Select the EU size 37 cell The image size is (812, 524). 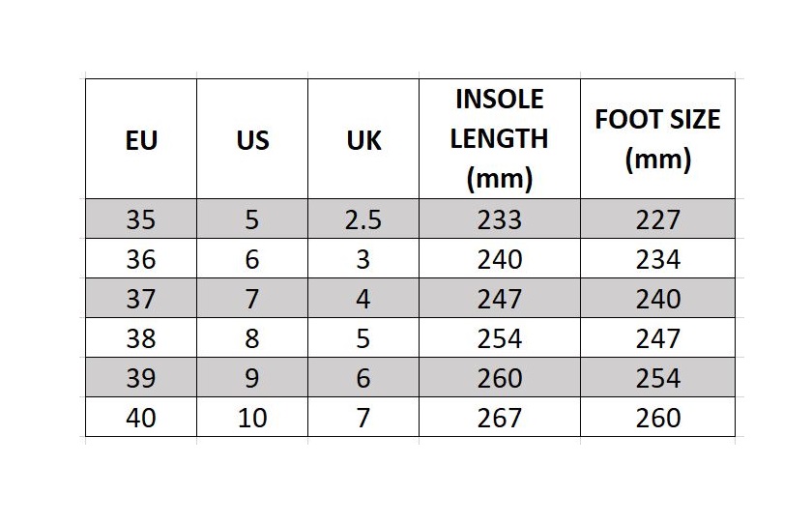click(141, 298)
